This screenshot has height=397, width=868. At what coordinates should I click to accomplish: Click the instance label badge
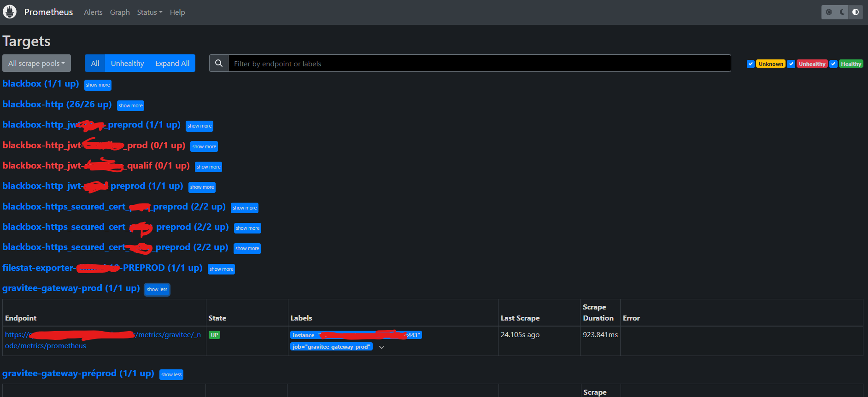tap(356, 335)
